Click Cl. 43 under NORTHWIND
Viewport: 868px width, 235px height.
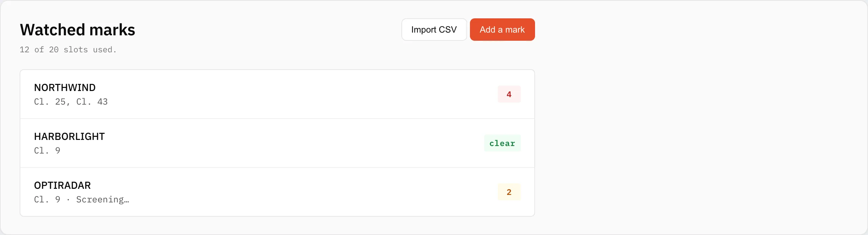(92, 102)
